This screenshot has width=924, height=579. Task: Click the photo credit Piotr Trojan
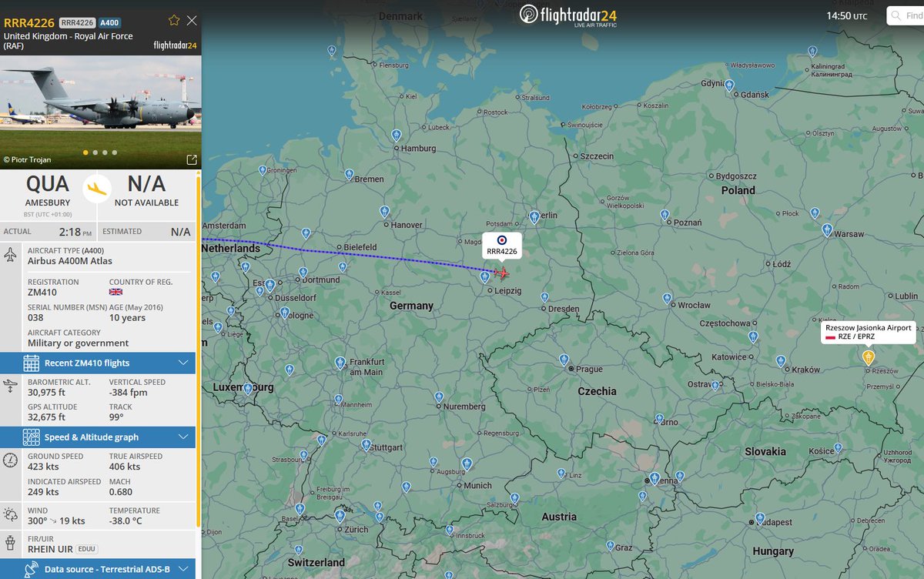click(27, 160)
